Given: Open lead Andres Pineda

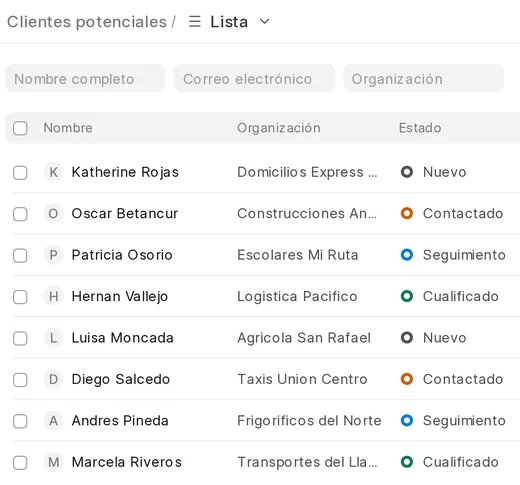Looking at the screenshot, I should pyautogui.click(x=120, y=421).
